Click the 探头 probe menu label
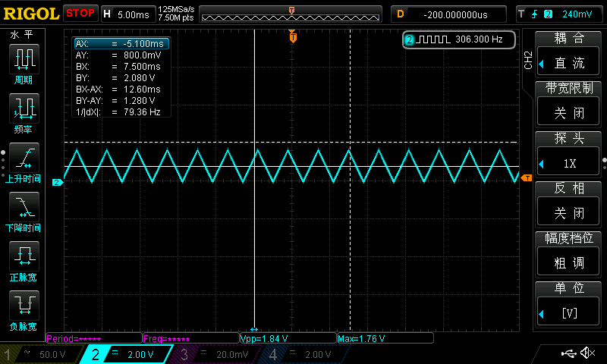607x364 pixels. coord(568,138)
